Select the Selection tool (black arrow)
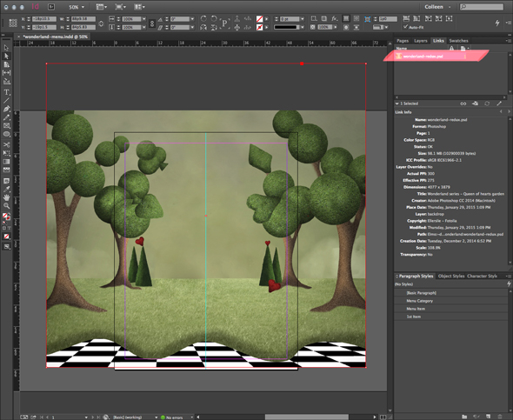This screenshot has width=513, height=420. [x=6, y=48]
